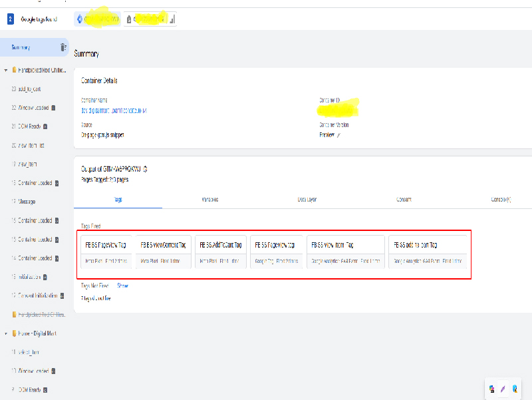Select event 18 Container Loaded
Viewport: 532px width, 400px height.
point(32,182)
